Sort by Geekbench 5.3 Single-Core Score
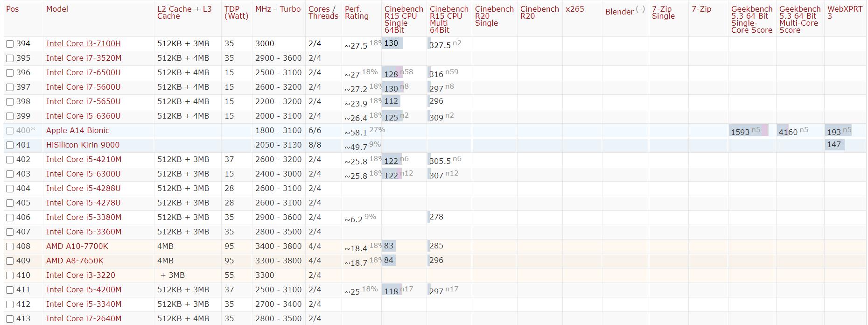This screenshot has width=868, height=325. tap(751, 19)
